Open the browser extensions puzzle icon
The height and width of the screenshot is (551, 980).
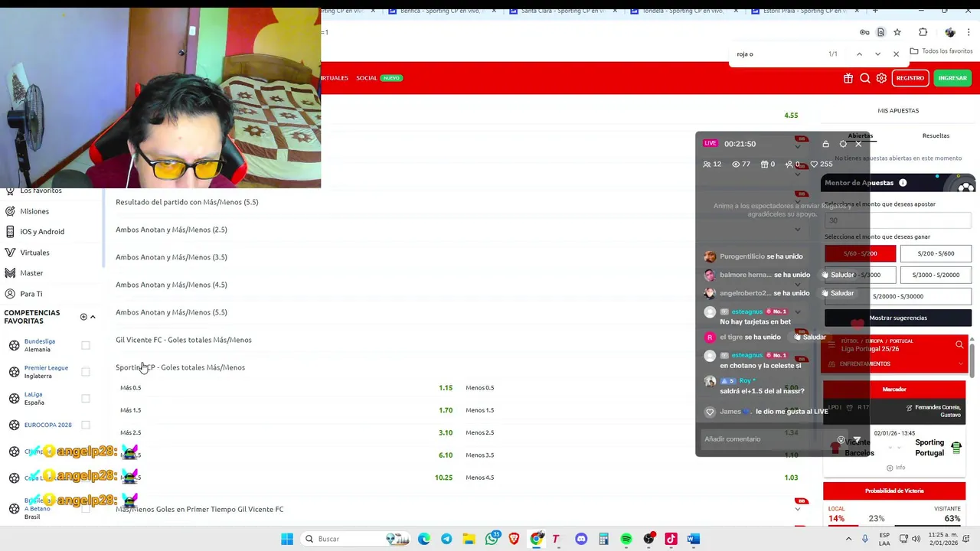click(x=923, y=32)
